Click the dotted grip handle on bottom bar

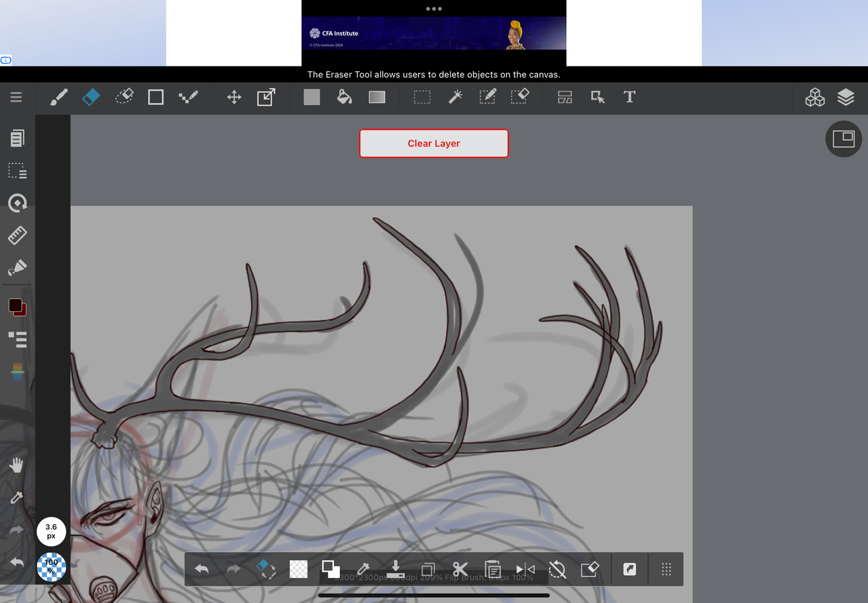666,569
